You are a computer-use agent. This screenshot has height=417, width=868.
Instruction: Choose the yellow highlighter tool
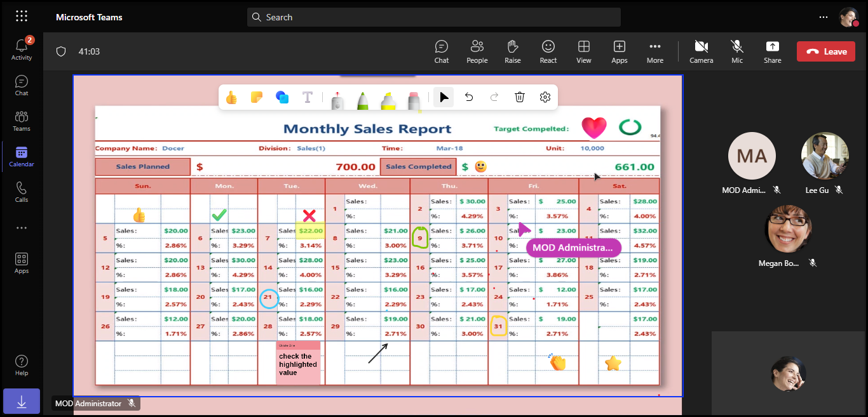(x=388, y=99)
